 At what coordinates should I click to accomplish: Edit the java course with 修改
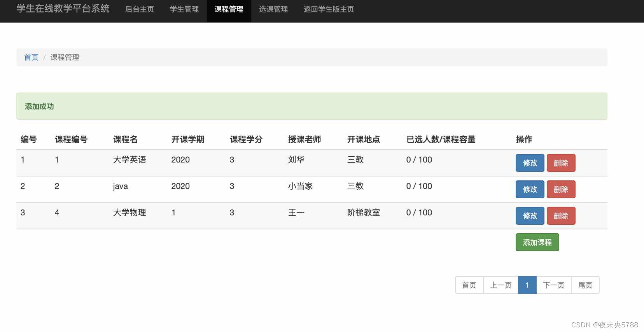tap(530, 189)
